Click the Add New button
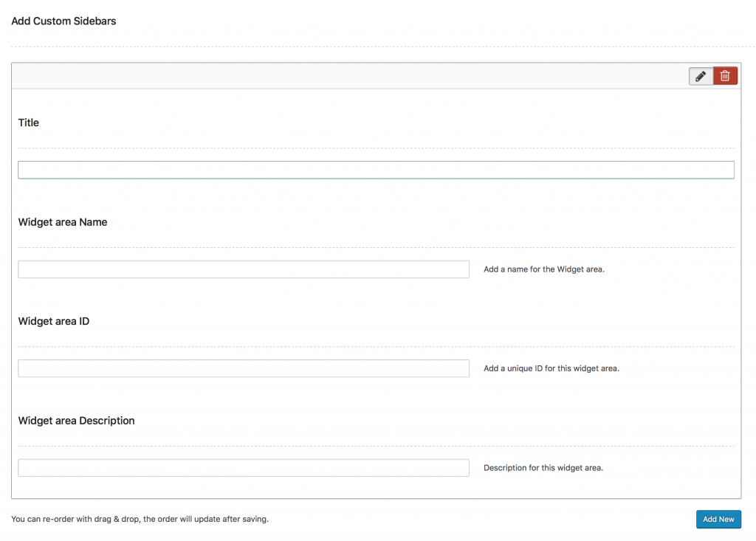 coord(718,519)
